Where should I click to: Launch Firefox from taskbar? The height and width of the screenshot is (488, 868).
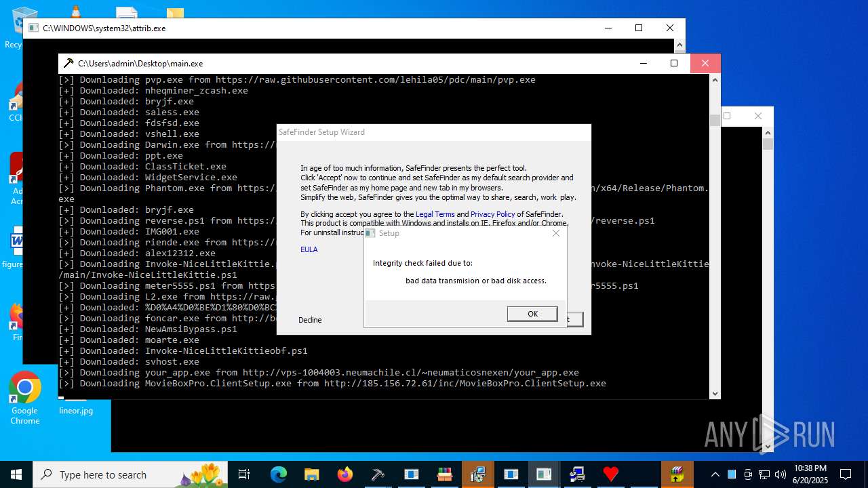[x=345, y=474]
